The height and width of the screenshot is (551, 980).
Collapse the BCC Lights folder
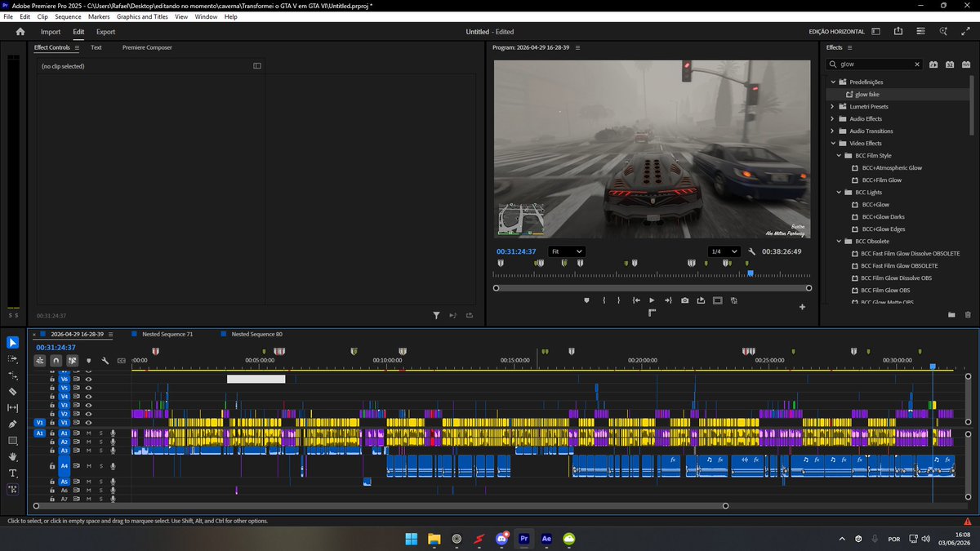(x=838, y=192)
